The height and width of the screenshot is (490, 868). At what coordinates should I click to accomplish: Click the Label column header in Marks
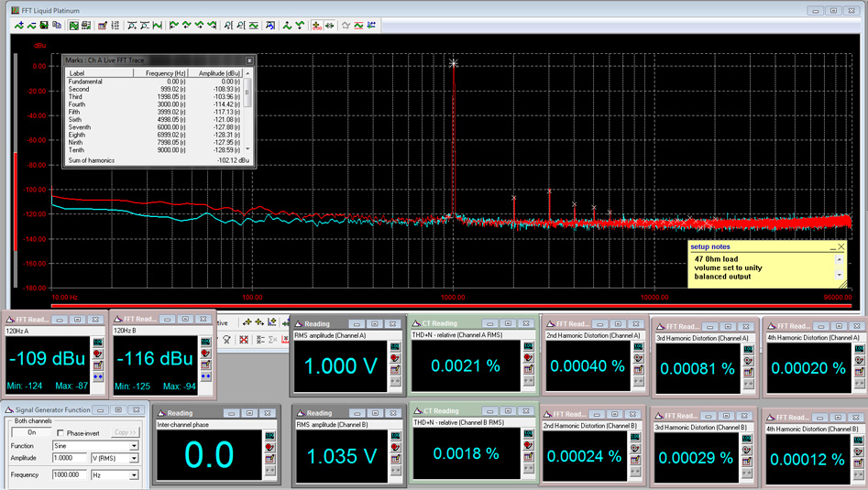(x=100, y=73)
